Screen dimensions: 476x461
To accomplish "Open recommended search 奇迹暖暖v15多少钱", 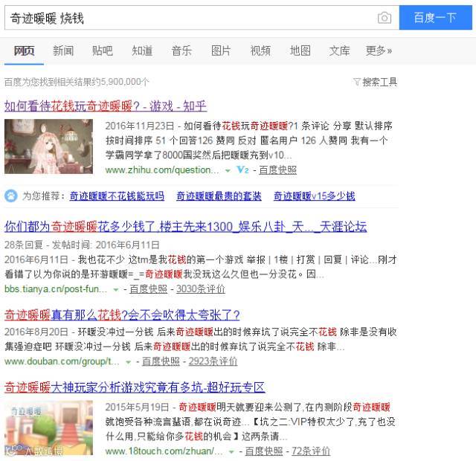I will [x=314, y=196].
